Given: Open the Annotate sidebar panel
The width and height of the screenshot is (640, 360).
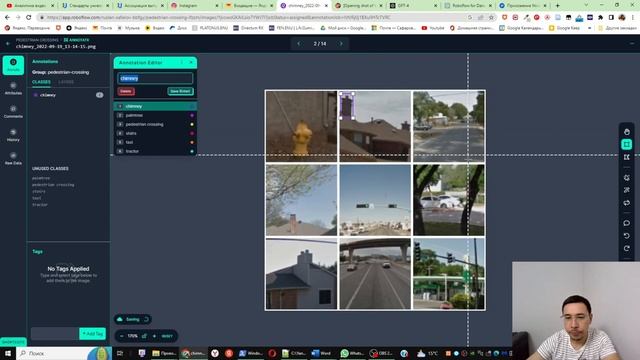Looking at the screenshot, I should (13, 65).
